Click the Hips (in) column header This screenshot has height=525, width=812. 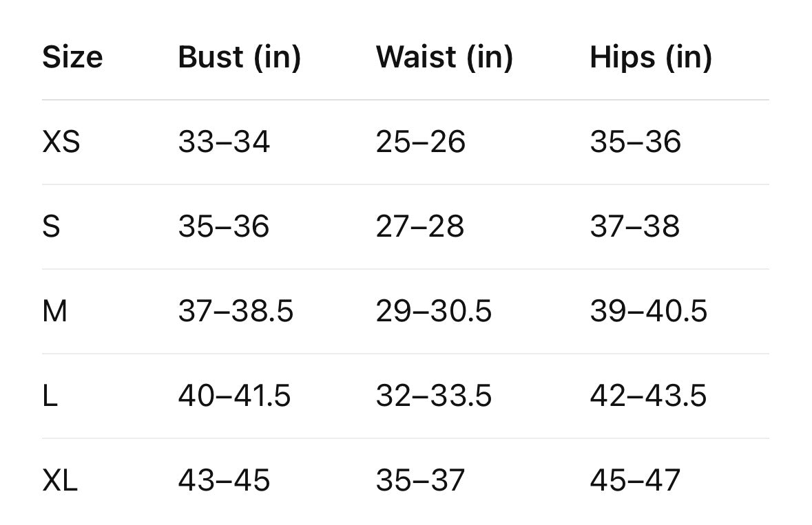651,57
